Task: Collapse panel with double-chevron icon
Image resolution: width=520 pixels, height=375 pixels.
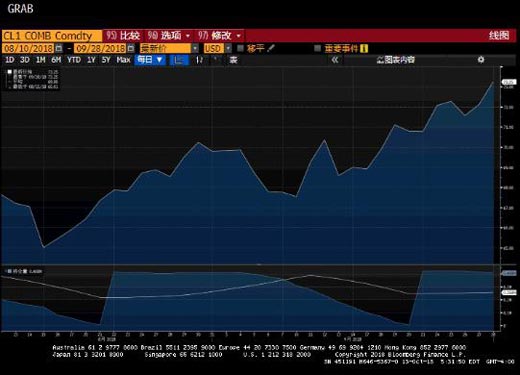Action: point(335,60)
